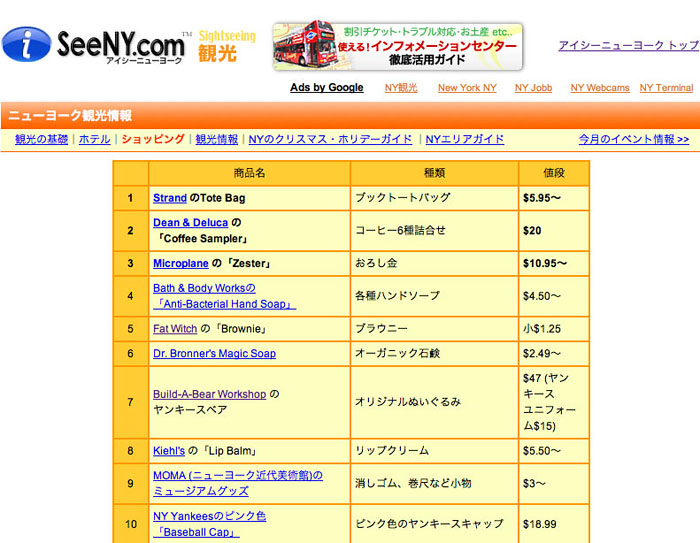This screenshot has height=543, width=700.
Task: Click the SeeNY.com blue info logo icon
Action: point(26,44)
